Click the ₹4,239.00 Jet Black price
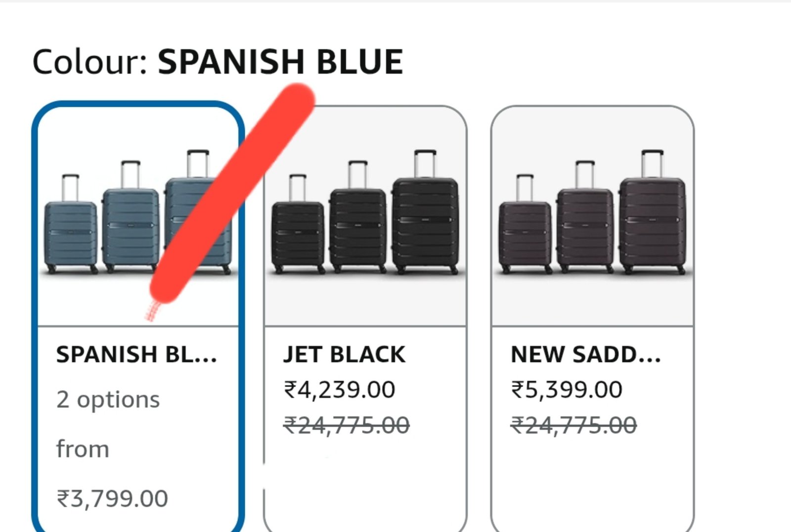The width and height of the screenshot is (791, 532). [x=339, y=389]
